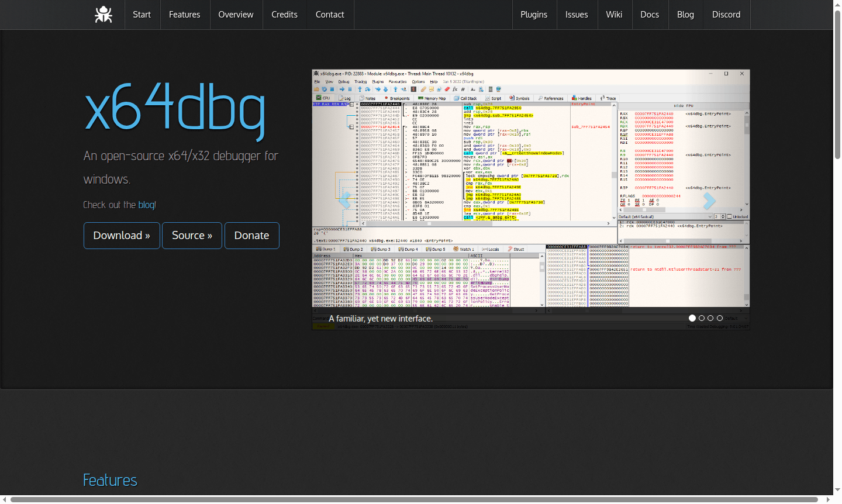This screenshot has width=842, height=504.
Task: Open the Call Stack panel
Action: click(466, 98)
